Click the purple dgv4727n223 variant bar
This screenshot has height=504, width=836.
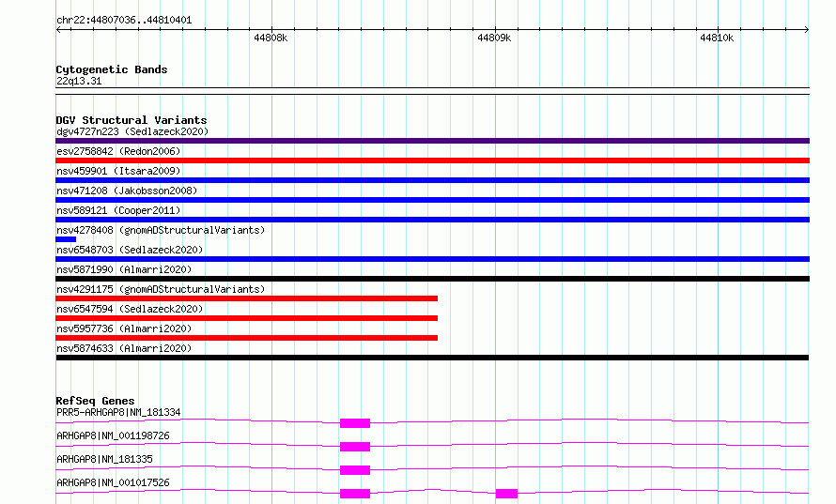(x=432, y=141)
